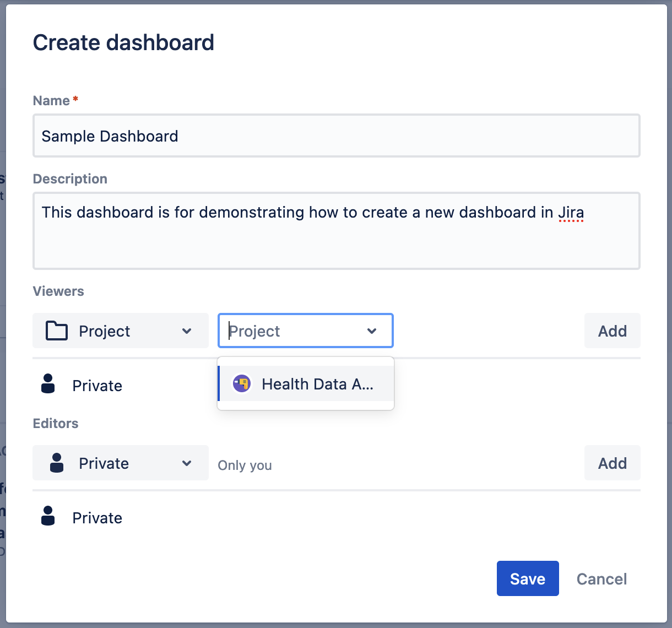
Task: Select the Private entry listed under Editors
Action: pos(97,518)
